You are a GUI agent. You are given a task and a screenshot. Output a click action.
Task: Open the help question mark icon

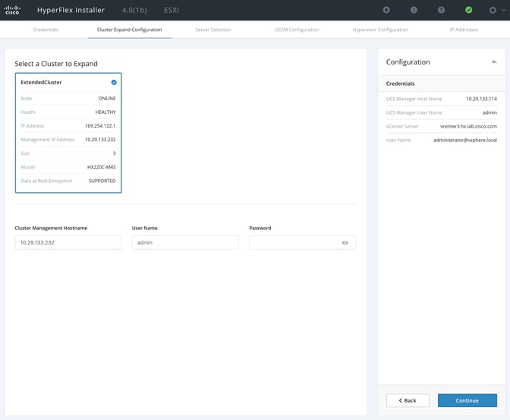(441, 10)
